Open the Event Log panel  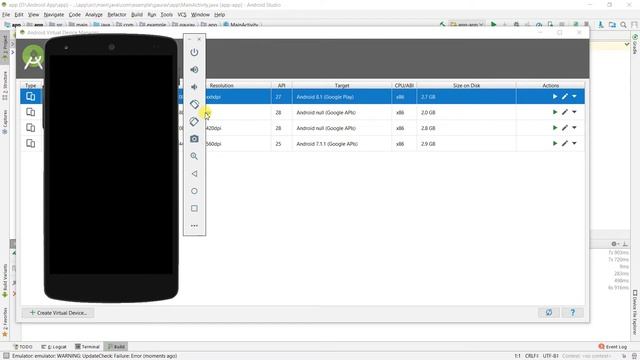pyautogui.click(x=613, y=347)
